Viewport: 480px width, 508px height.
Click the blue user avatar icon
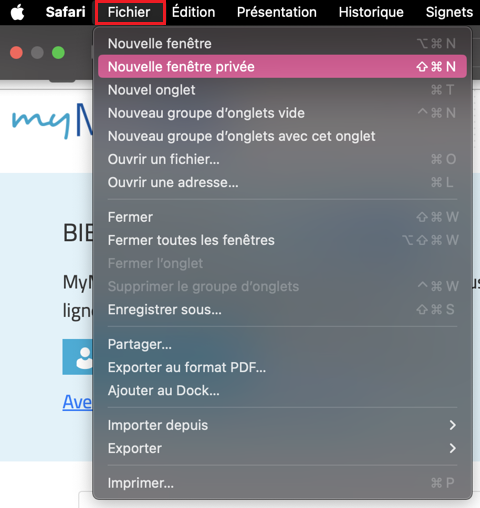pyautogui.click(x=78, y=357)
